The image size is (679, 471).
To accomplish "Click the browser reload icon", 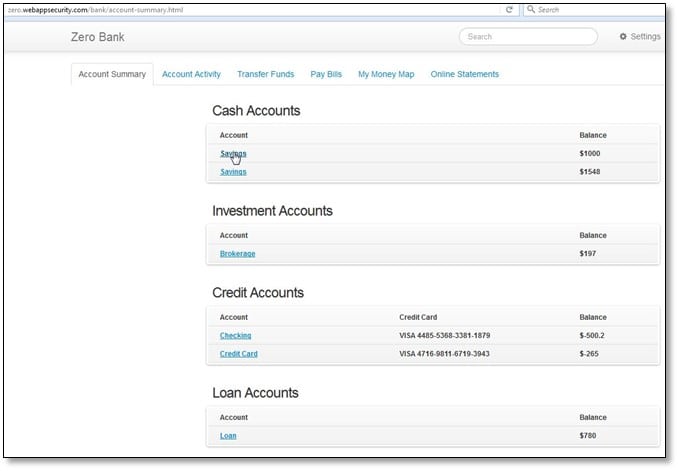I will pos(509,9).
